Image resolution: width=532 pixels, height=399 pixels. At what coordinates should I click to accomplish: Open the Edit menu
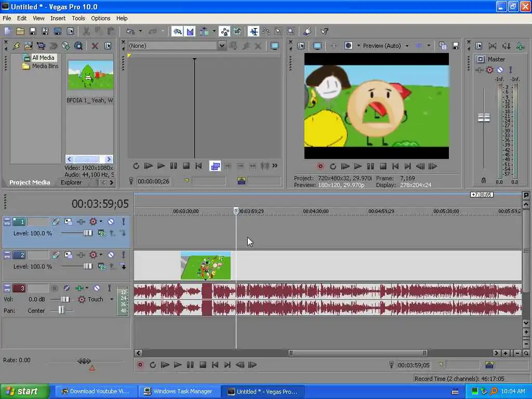tap(22, 18)
